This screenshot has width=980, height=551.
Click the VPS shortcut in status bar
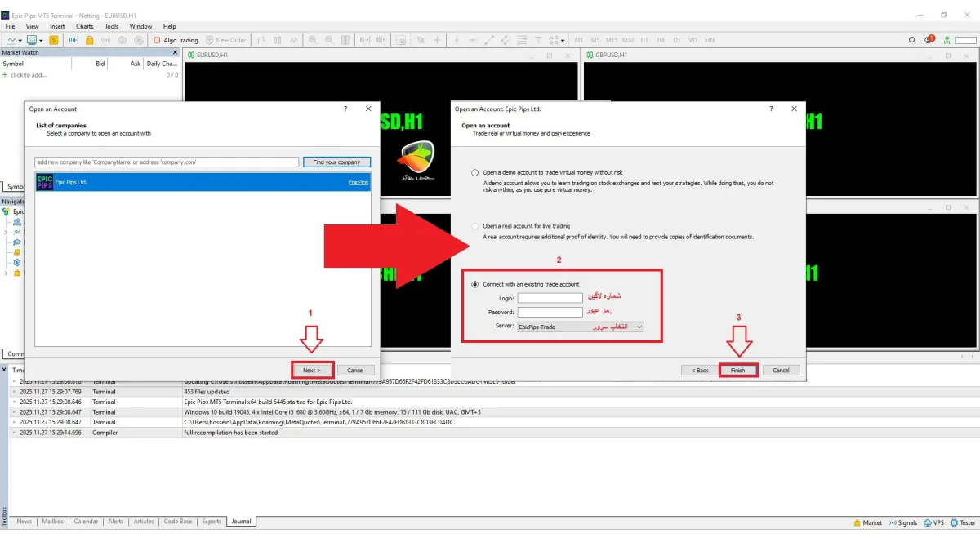pos(933,522)
